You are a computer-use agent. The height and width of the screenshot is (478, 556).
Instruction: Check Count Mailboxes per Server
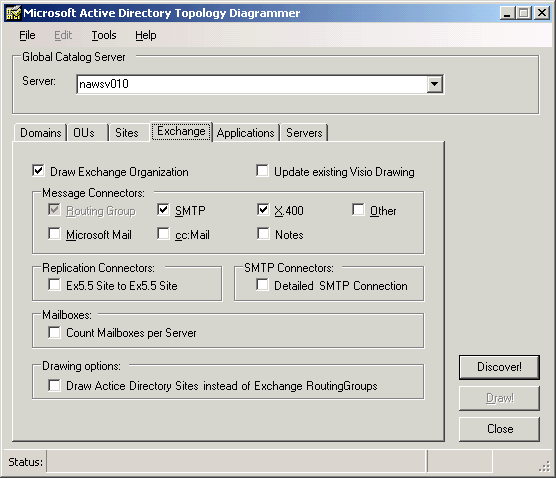pyautogui.click(x=54, y=333)
